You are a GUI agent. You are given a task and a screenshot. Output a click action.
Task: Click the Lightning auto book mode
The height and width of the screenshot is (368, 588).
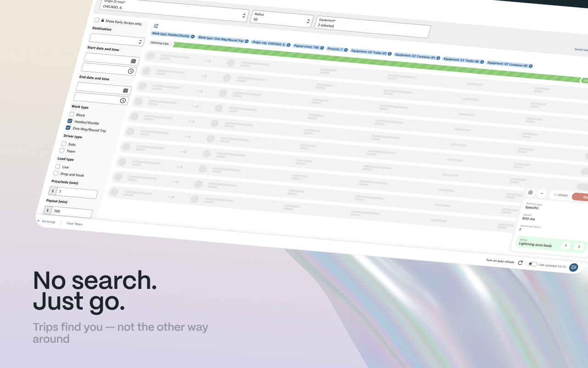pos(535,245)
